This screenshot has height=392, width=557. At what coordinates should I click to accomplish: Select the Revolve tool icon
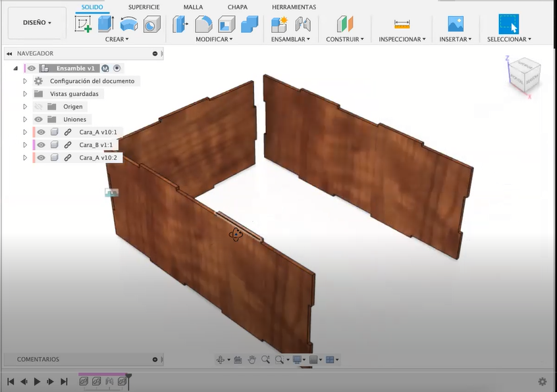[128, 24]
